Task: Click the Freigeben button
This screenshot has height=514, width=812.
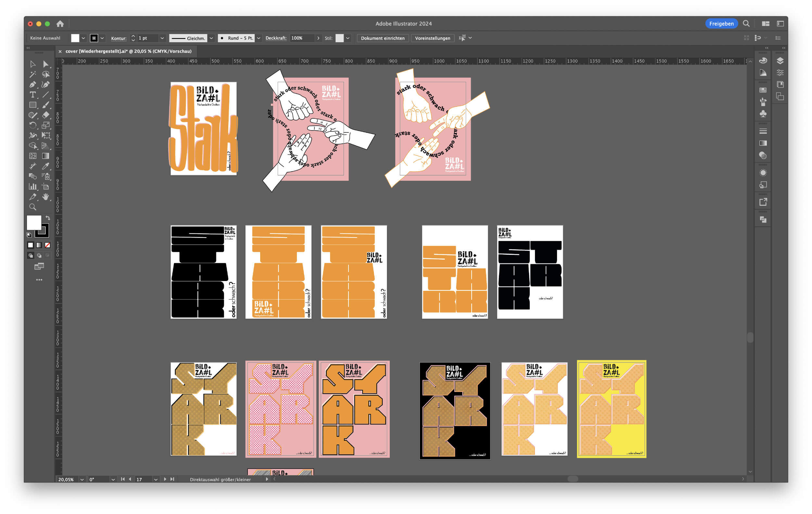Action: tap(721, 24)
